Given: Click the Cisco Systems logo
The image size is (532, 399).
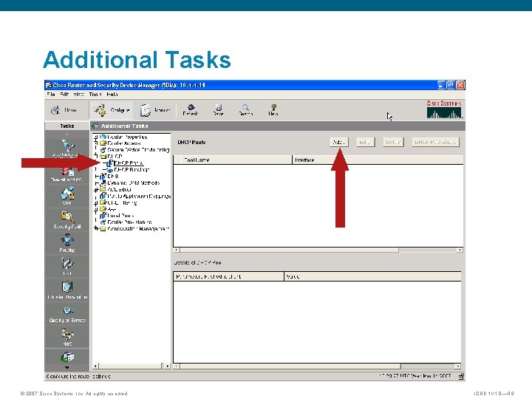Looking at the screenshot, I should (x=444, y=109).
